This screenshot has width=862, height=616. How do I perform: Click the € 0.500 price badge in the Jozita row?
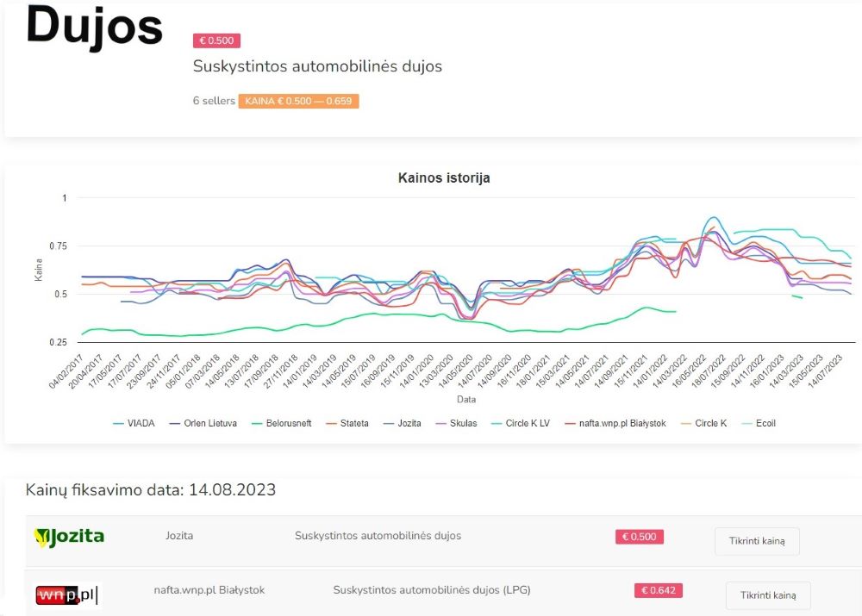(639, 537)
